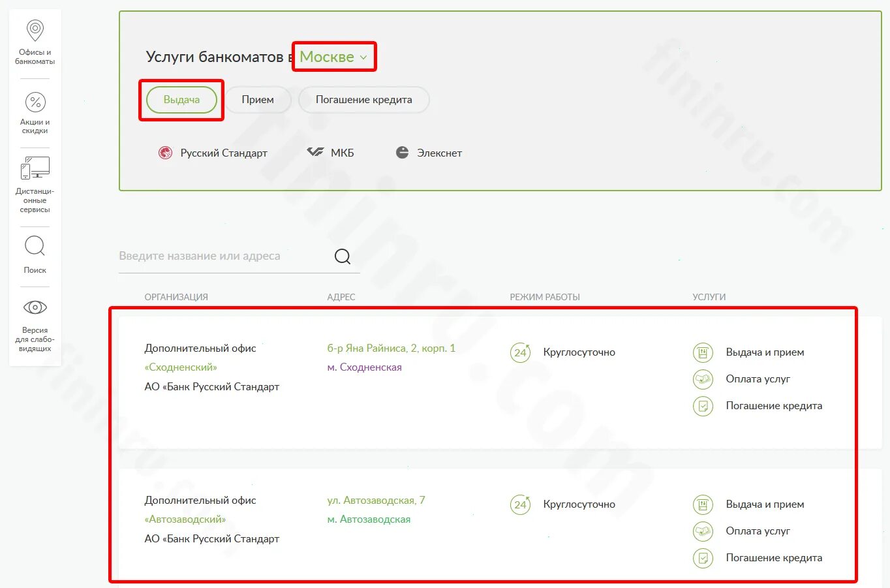
Task: Click Выдача и прием text in Сходненский row
Action: click(x=765, y=352)
